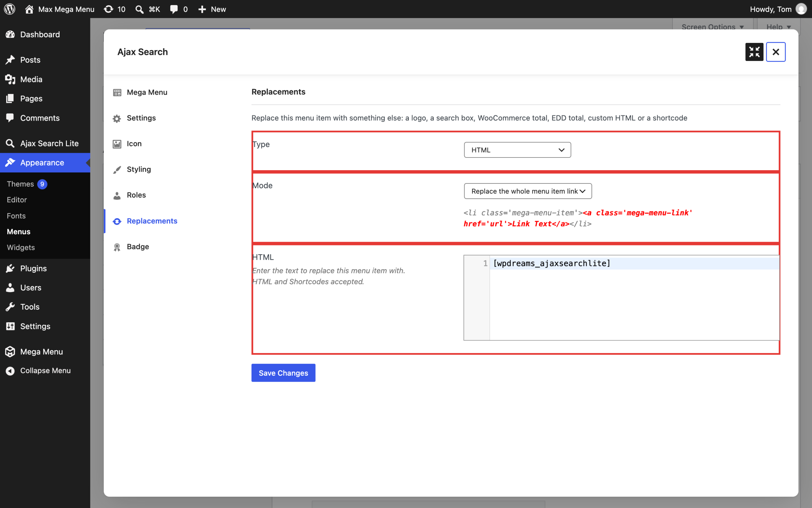Open Posts in the admin sidebar
The height and width of the screenshot is (508, 812).
45,60
